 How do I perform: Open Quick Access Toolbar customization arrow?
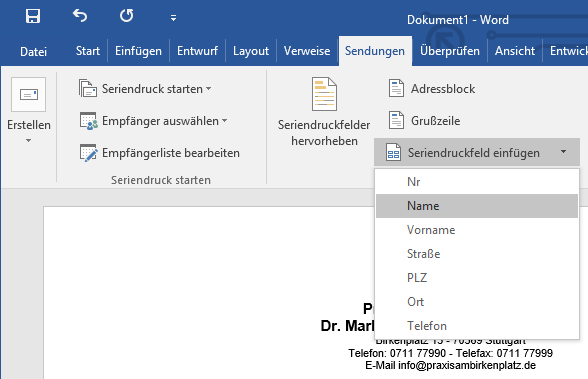[x=173, y=18]
